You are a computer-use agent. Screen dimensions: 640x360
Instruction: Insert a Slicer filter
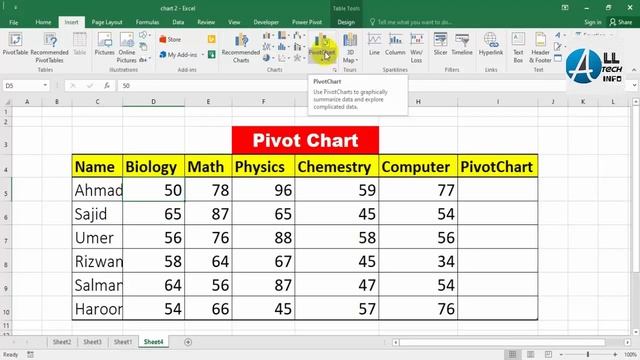(x=440, y=44)
